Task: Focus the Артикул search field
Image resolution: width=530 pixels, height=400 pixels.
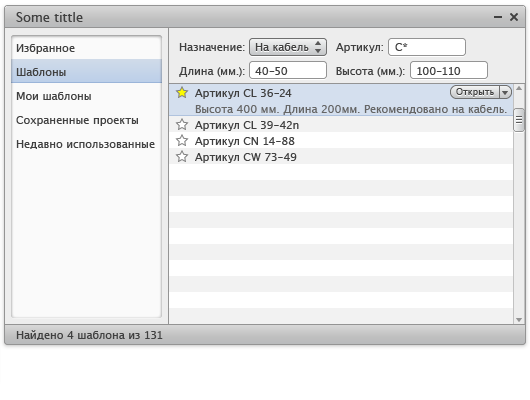Action: pos(427,47)
